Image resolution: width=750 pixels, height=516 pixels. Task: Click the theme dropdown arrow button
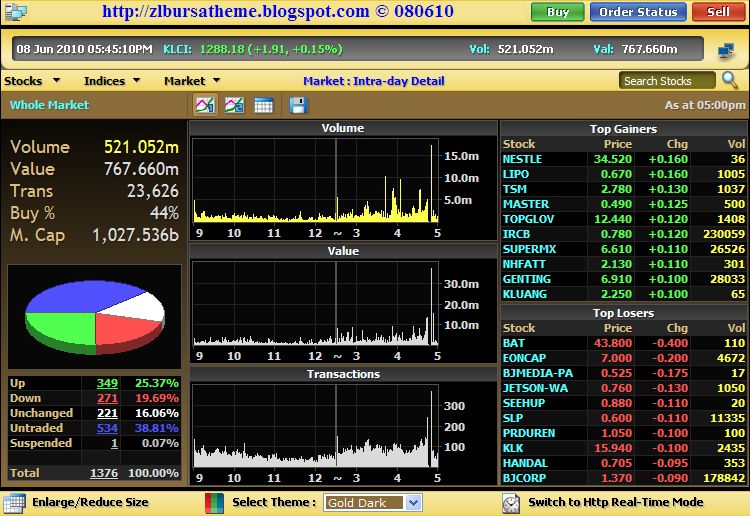(x=413, y=503)
